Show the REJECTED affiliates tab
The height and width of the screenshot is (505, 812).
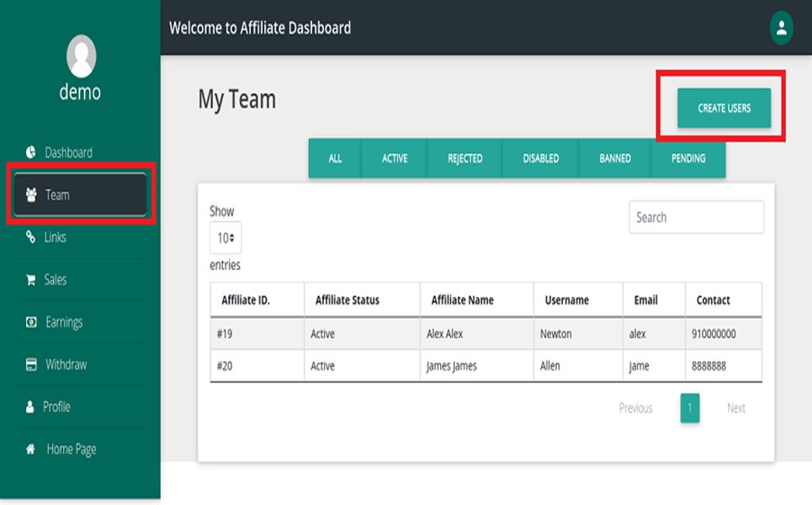(x=465, y=158)
